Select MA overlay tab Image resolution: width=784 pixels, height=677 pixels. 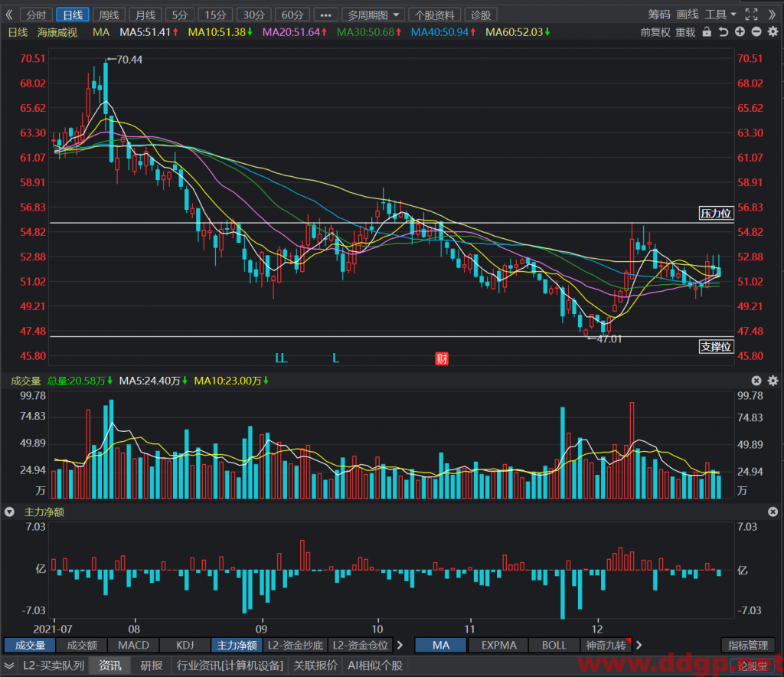click(x=441, y=646)
